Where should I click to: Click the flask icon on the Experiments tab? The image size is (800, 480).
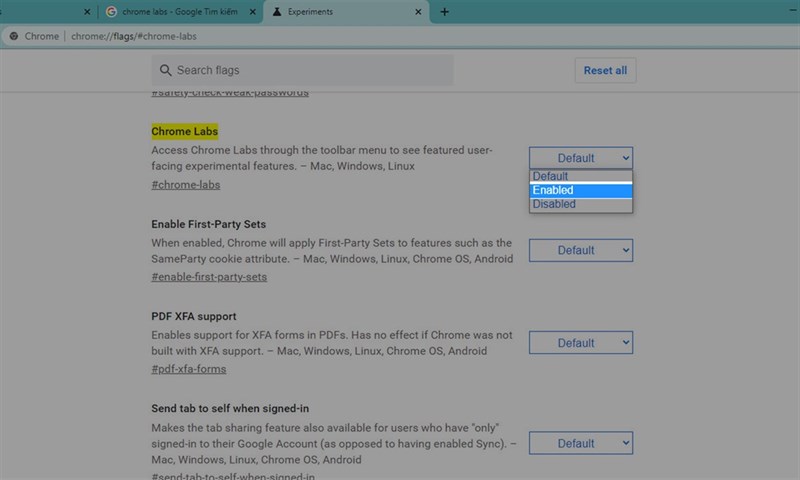[x=277, y=12]
